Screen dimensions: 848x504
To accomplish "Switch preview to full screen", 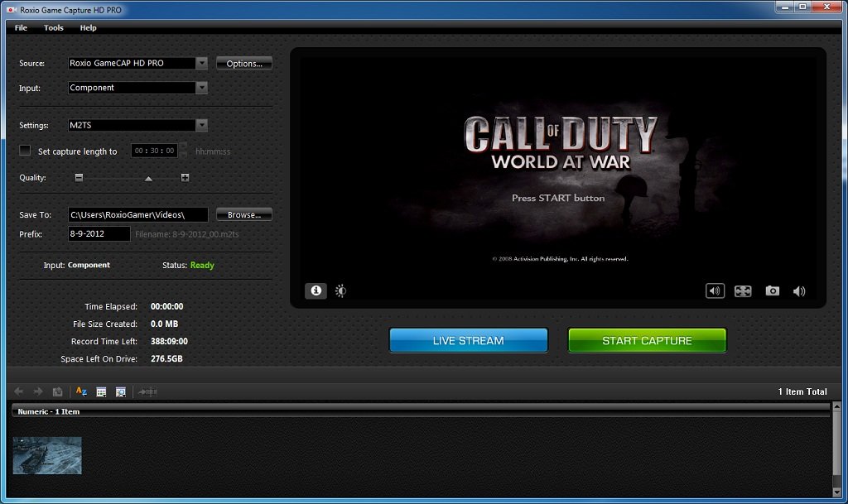I will click(743, 290).
